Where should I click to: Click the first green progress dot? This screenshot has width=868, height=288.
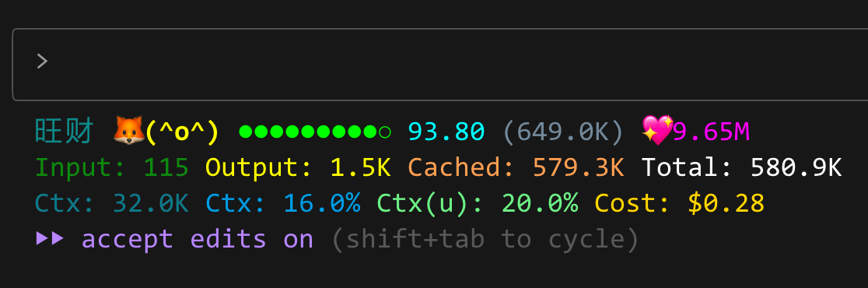tap(245, 132)
